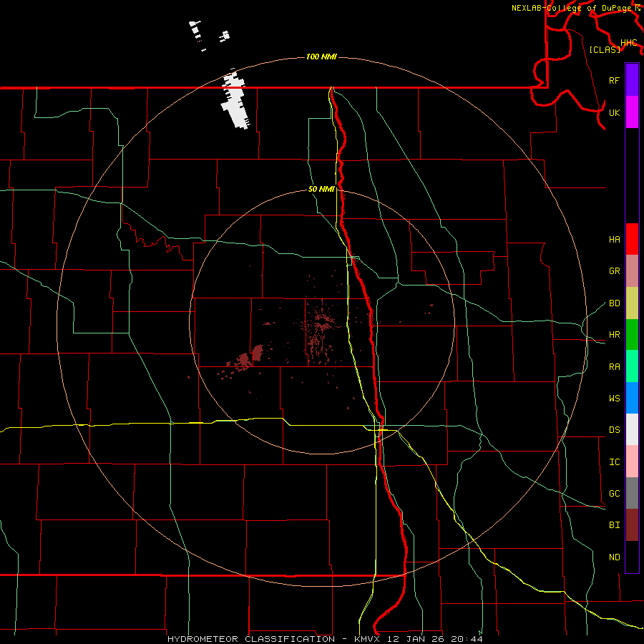Click the IC legend label
The width and height of the screenshot is (644, 644).
tap(614, 462)
